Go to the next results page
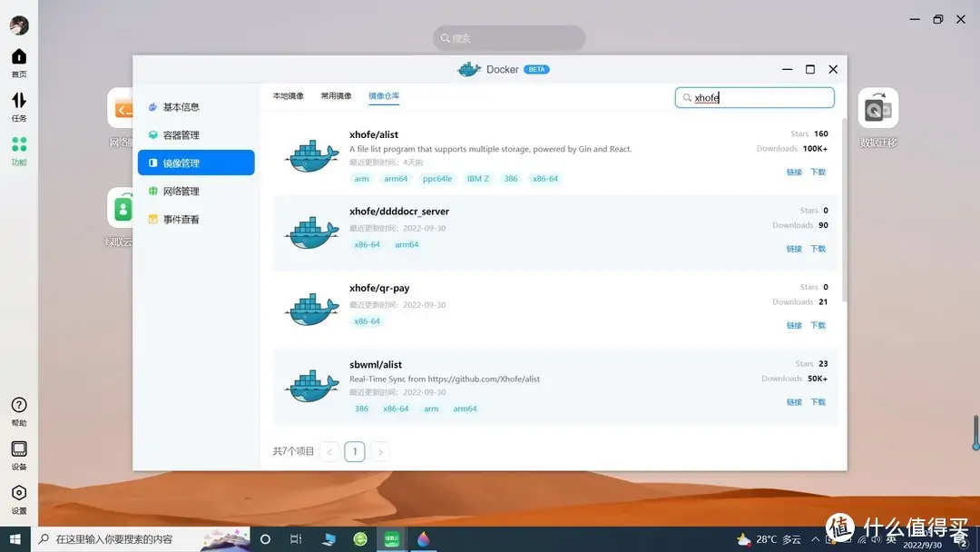Screen dimensions: 980x552 pos(380,451)
